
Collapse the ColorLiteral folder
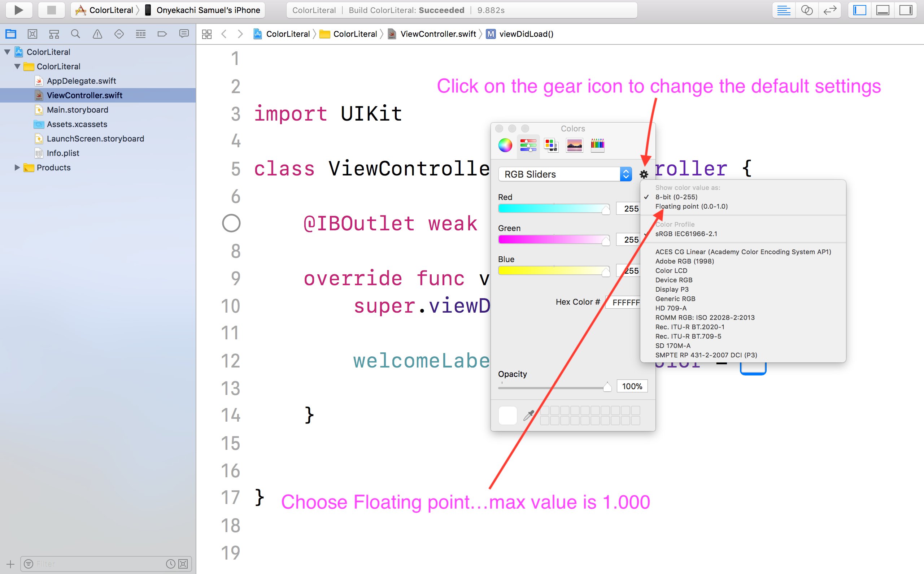[x=17, y=66]
